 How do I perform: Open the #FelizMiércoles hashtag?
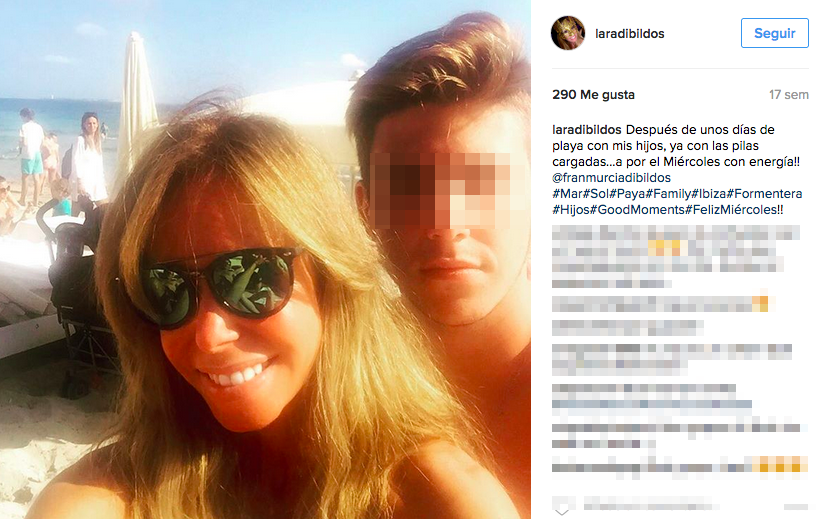click(x=734, y=210)
